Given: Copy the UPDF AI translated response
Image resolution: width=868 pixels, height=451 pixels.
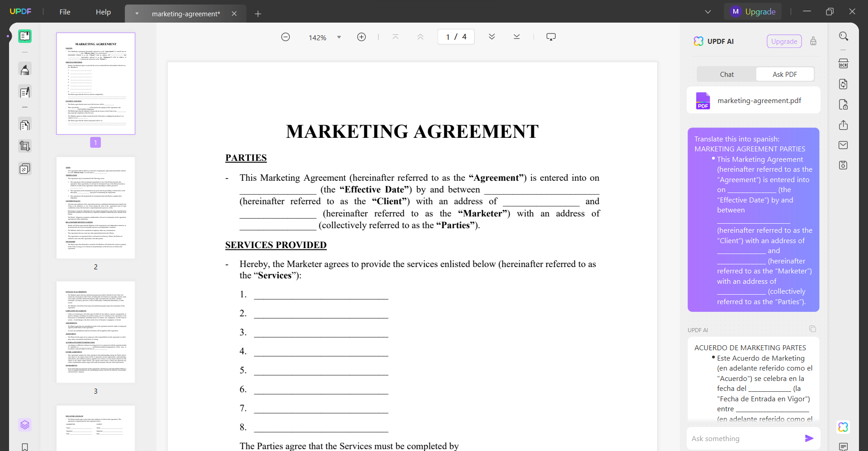Looking at the screenshot, I should click(812, 329).
